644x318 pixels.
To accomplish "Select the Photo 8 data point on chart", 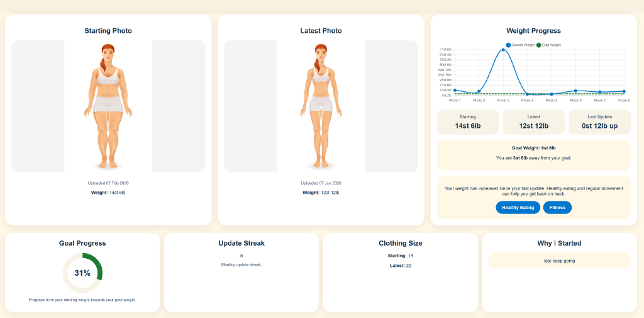I will [x=624, y=91].
